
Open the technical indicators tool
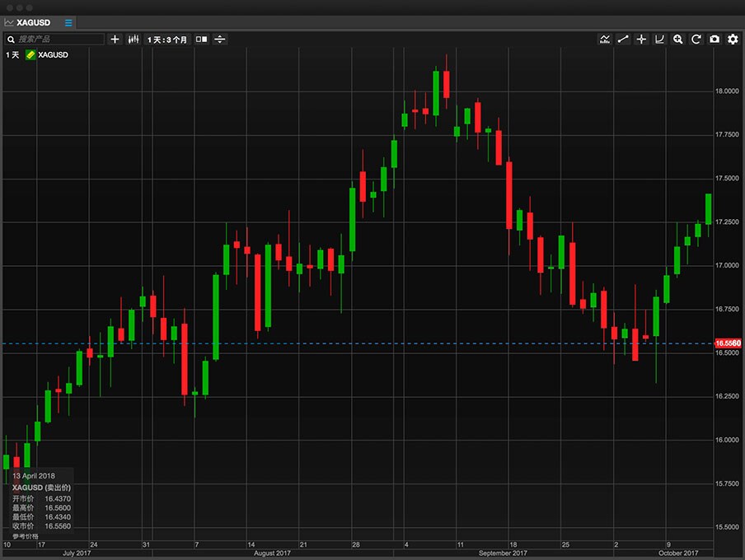(x=605, y=39)
